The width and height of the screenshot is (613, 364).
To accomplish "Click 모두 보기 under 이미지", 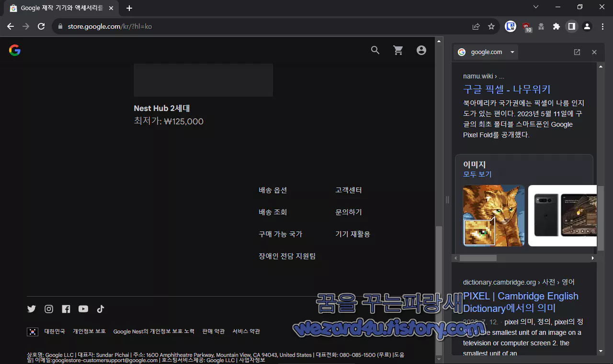I will coord(477,175).
